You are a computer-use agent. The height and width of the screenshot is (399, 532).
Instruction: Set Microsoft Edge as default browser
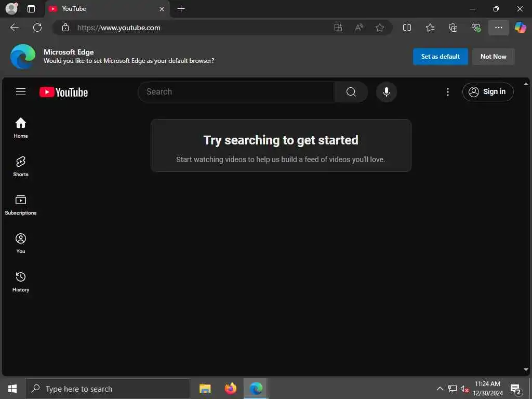(x=441, y=57)
